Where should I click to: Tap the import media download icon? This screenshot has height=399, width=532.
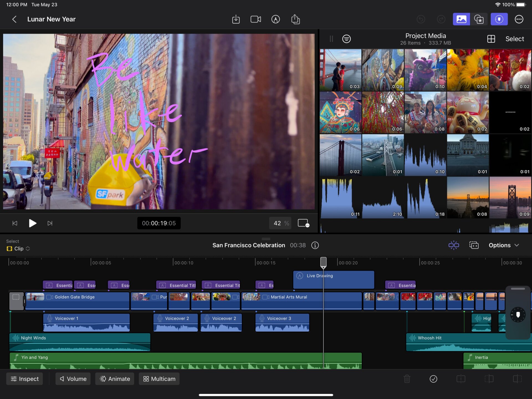[x=236, y=19]
